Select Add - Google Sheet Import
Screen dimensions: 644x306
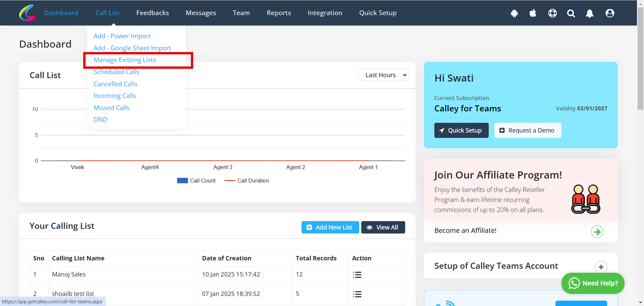(x=132, y=48)
